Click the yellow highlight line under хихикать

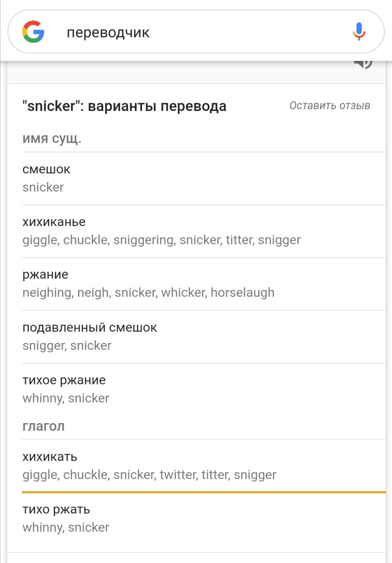click(204, 492)
